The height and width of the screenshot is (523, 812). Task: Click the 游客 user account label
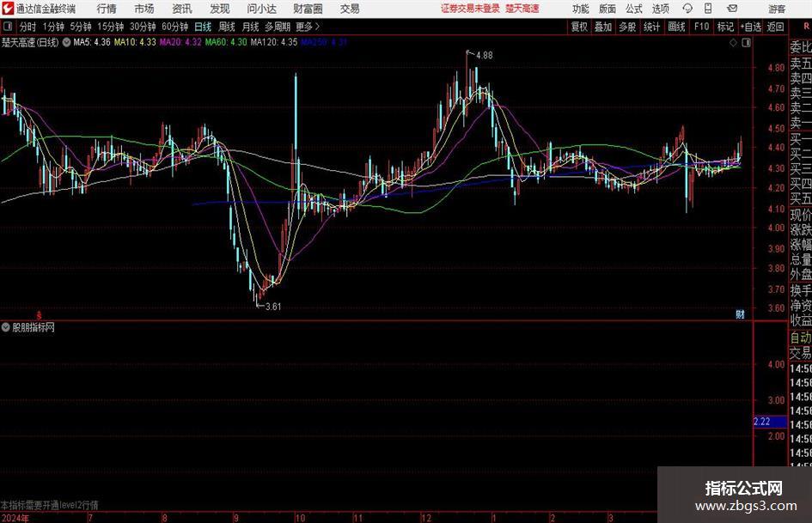coord(777,9)
